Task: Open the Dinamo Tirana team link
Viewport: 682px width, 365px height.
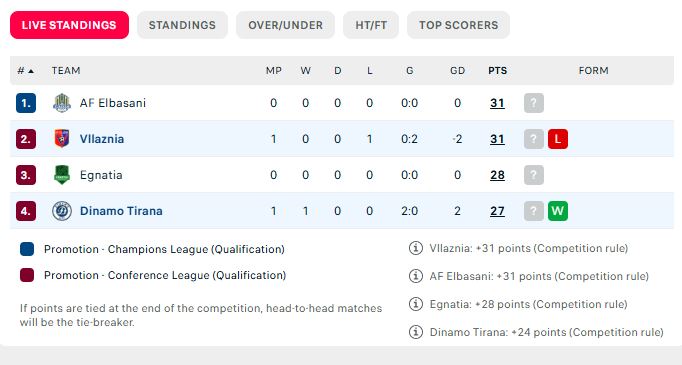Action: pos(121,211)
